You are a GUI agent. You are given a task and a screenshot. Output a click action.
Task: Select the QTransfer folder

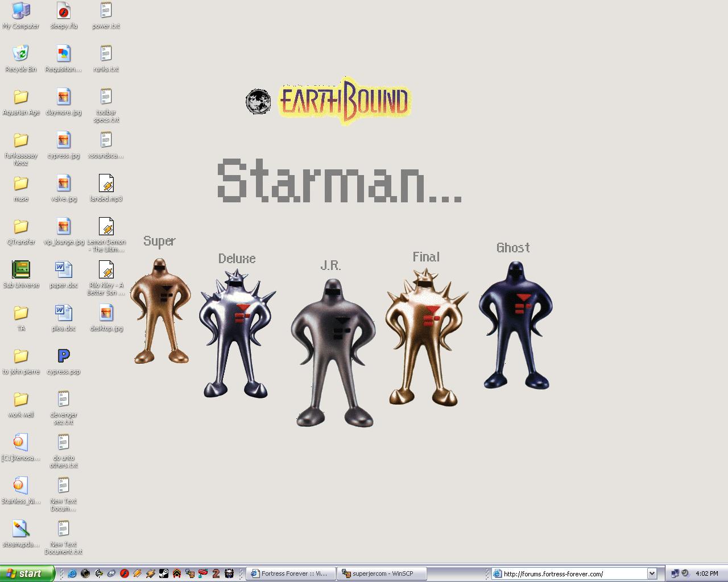click(x=21, y=231)
